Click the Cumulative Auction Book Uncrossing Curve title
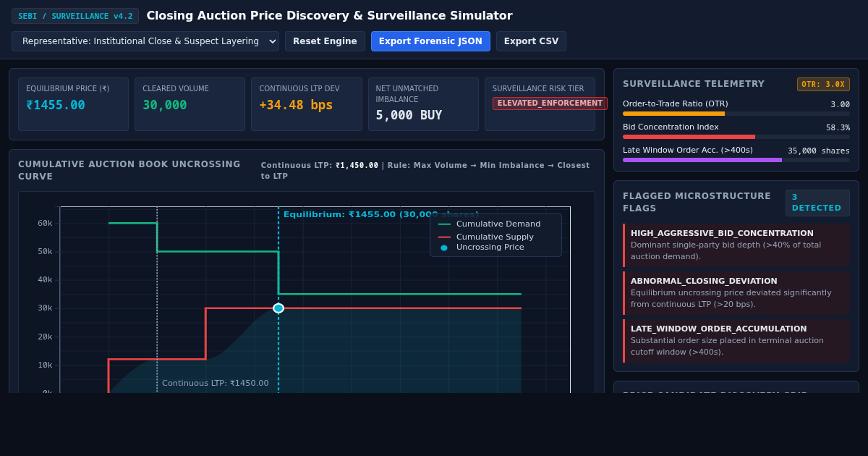The height and width of the screenshot is (456, 868). coord(129,170)
